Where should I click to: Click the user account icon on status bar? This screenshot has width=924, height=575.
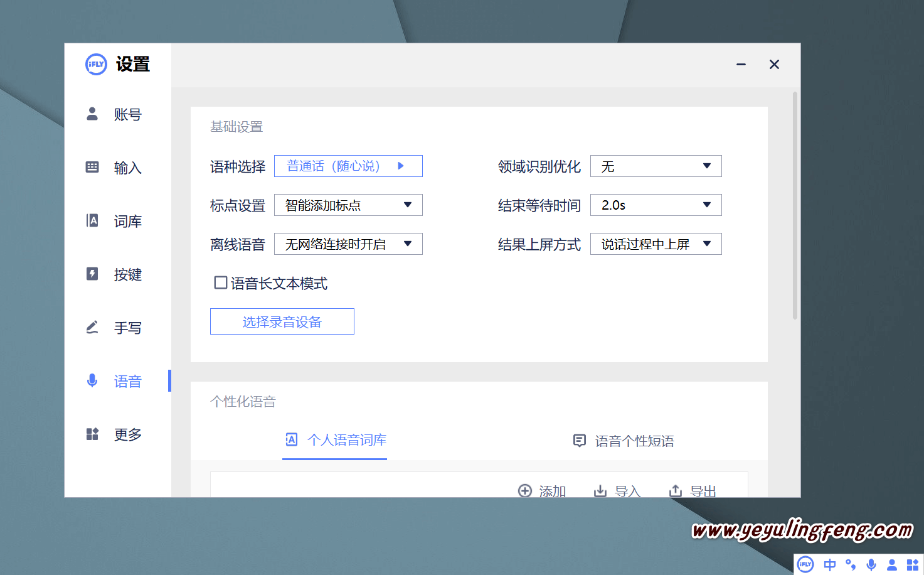pos(892,565)
